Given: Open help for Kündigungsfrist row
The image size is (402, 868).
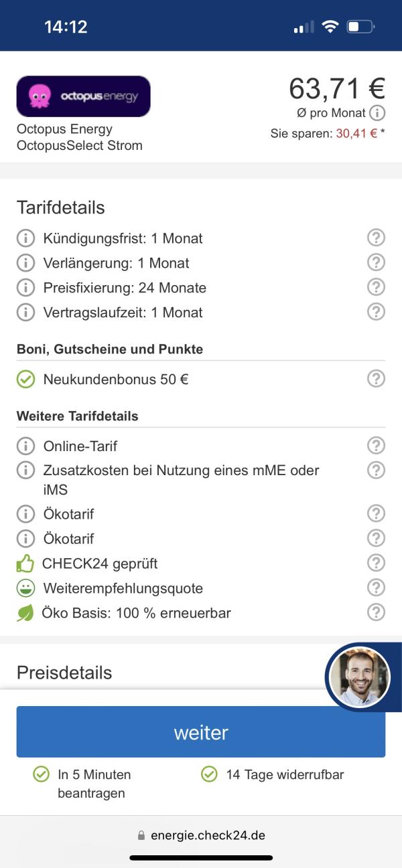Looking at the screenshot, I should click(x=377, y=238).
